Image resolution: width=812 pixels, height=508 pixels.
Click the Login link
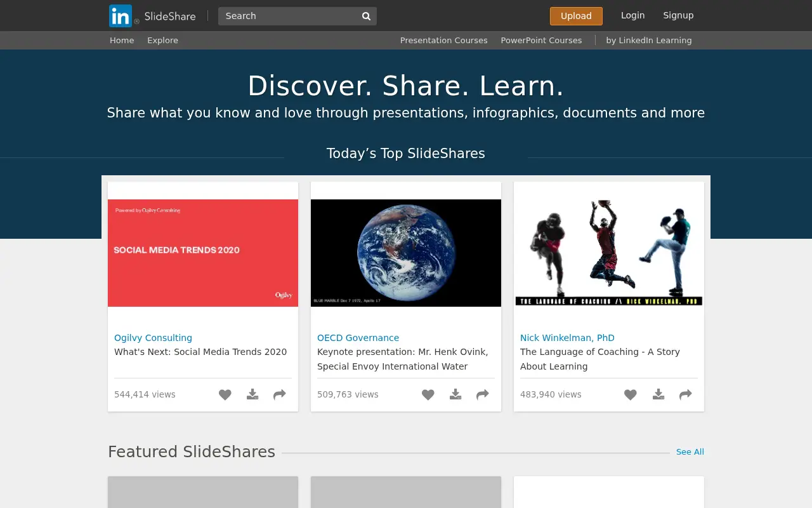coord(632,15)
